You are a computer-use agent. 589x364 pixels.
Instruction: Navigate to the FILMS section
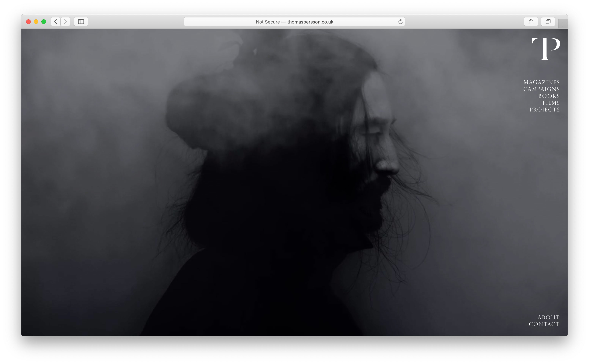[x=551, y=103]
